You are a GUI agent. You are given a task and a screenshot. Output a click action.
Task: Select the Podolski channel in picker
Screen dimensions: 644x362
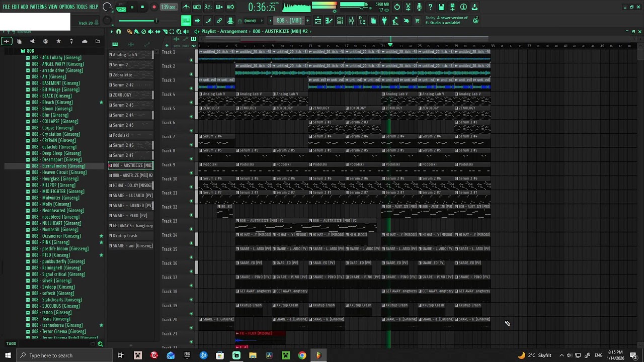click(x=131, y=135)
